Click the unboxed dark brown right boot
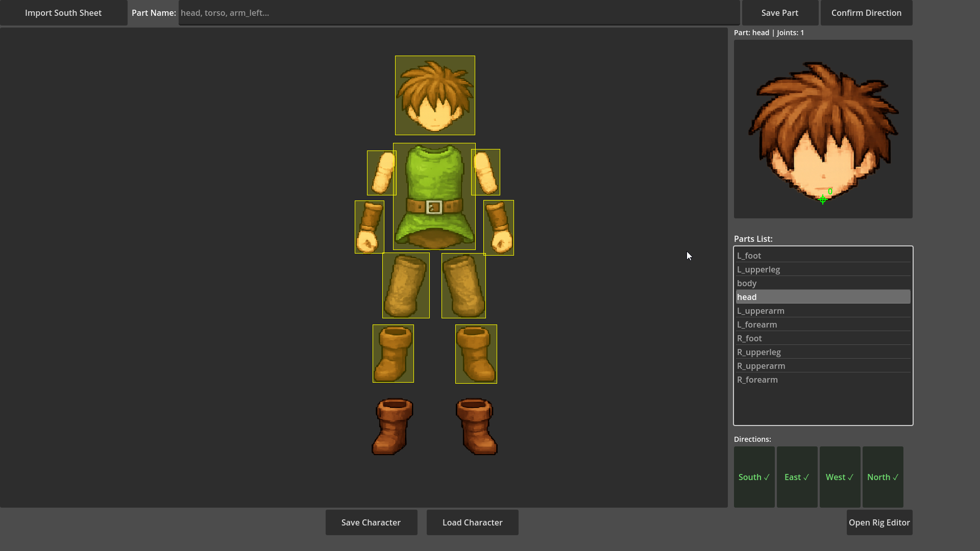 point(476,427)
